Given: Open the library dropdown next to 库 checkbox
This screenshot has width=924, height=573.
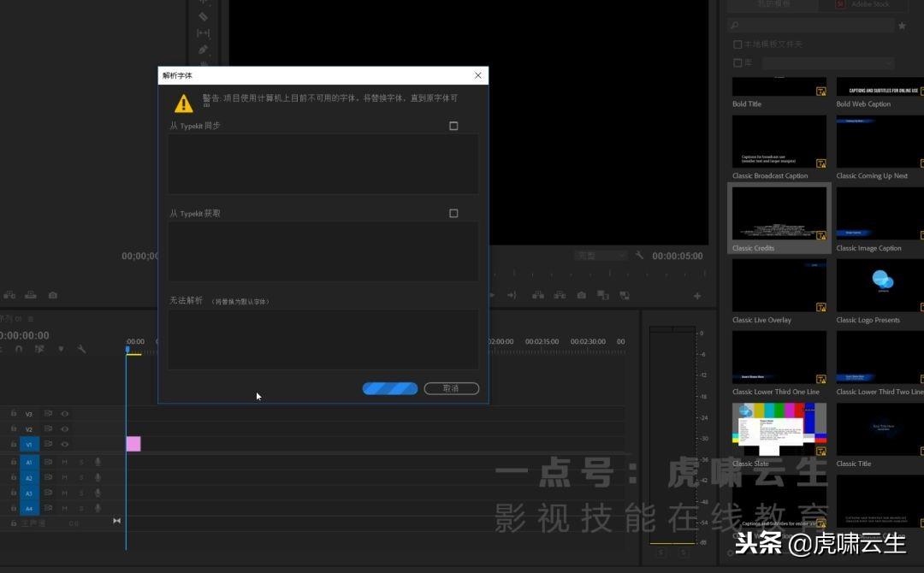Looking at the screenshot, I should (826, 62).
